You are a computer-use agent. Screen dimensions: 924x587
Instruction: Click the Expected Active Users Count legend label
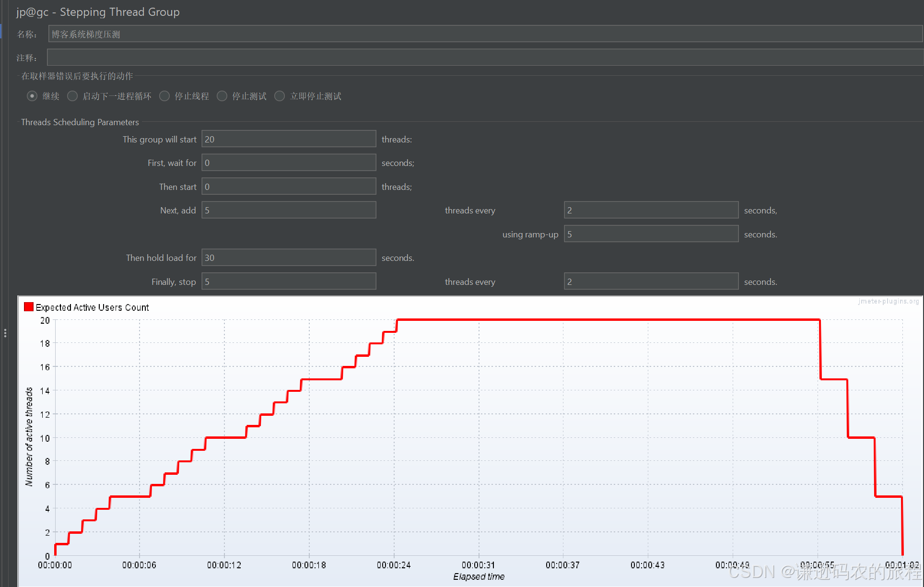tap(92, 307)
